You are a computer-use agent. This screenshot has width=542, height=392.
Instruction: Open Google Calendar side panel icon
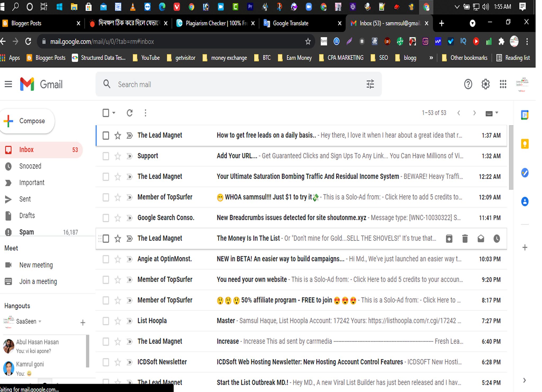tap(525, 115)
